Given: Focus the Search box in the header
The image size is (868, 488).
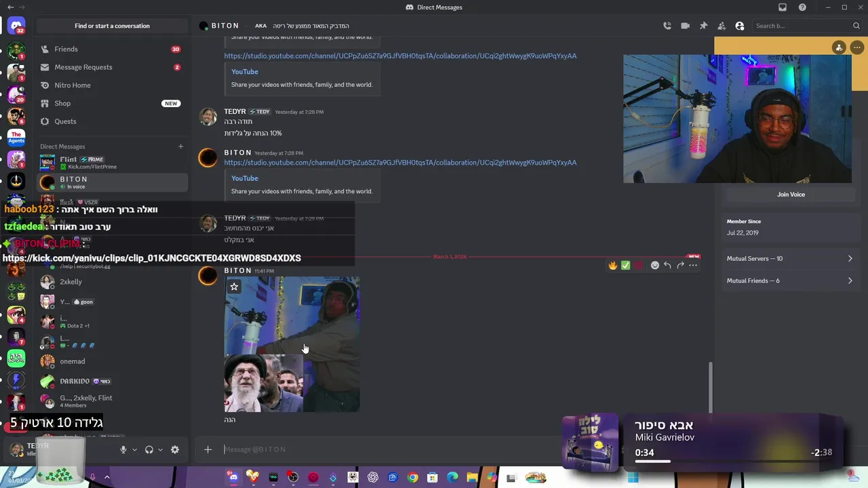Looking at the screenshot, I should click(807, 26).
